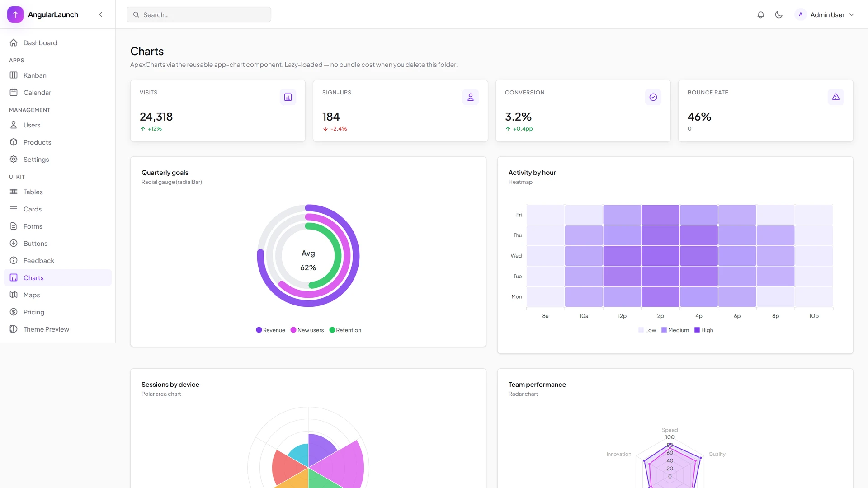868x488 pixels.
Task: Open the Users management page
Action: tap(57, 125)
